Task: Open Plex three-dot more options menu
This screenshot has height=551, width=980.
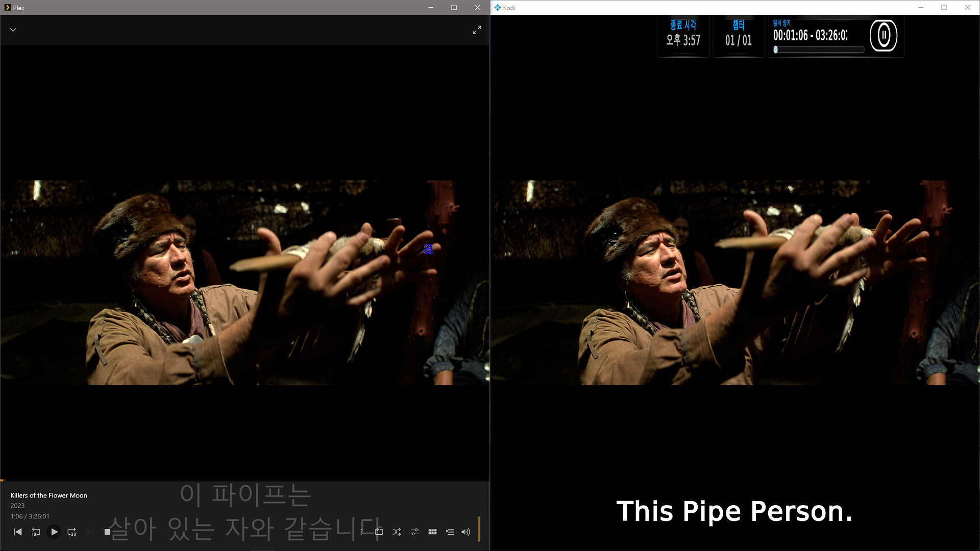Action: (361, 532)
